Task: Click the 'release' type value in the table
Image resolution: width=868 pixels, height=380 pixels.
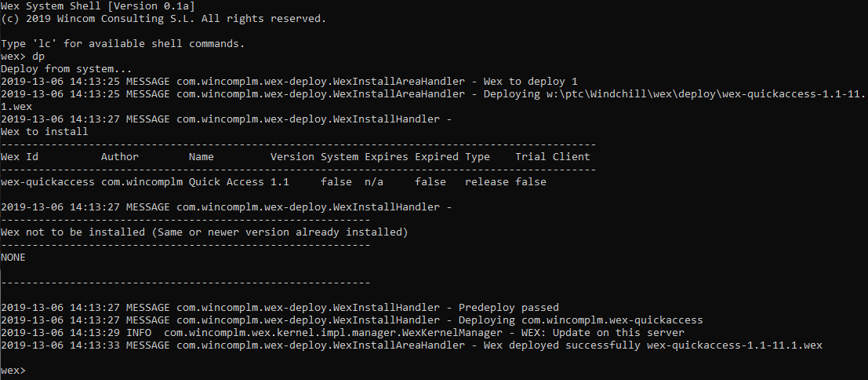Action: pyautogui.click(x=487, y=181)
